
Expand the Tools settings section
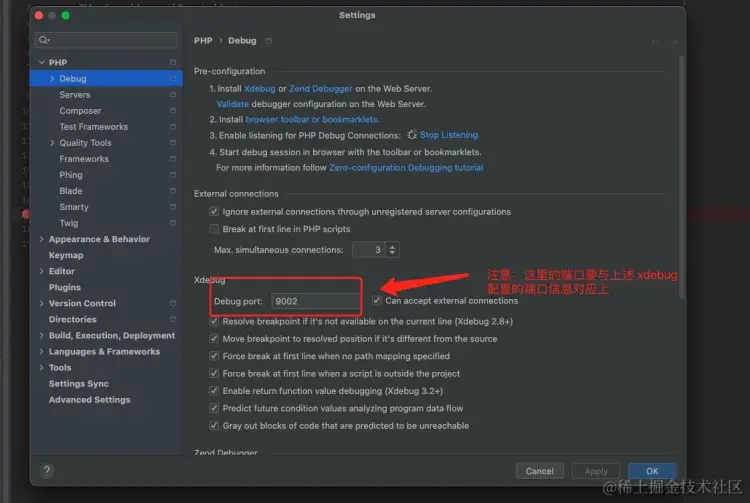coord(42,367)
